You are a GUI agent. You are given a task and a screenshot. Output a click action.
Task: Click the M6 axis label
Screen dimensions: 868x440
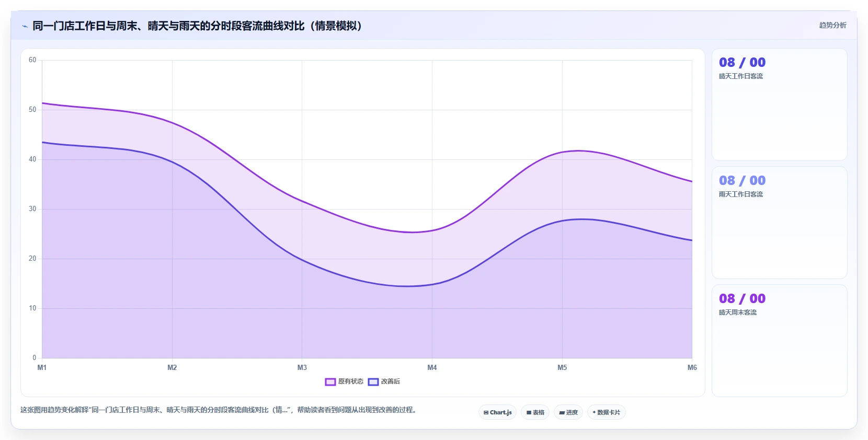tap(692, 367)
